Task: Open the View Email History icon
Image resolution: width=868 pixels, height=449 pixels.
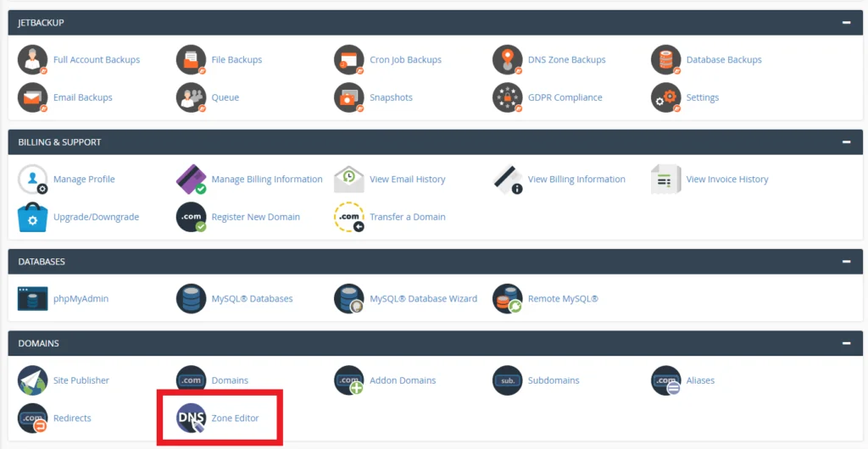Action: 349,179
